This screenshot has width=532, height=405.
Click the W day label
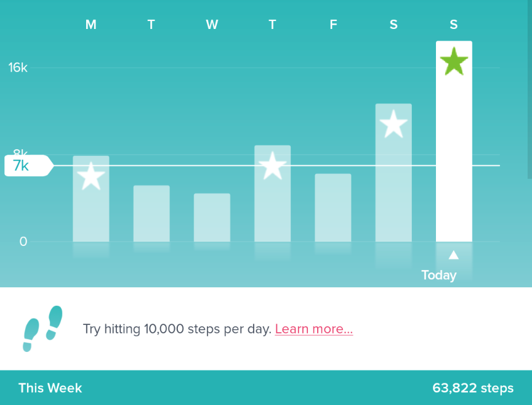tap(212, 25)
